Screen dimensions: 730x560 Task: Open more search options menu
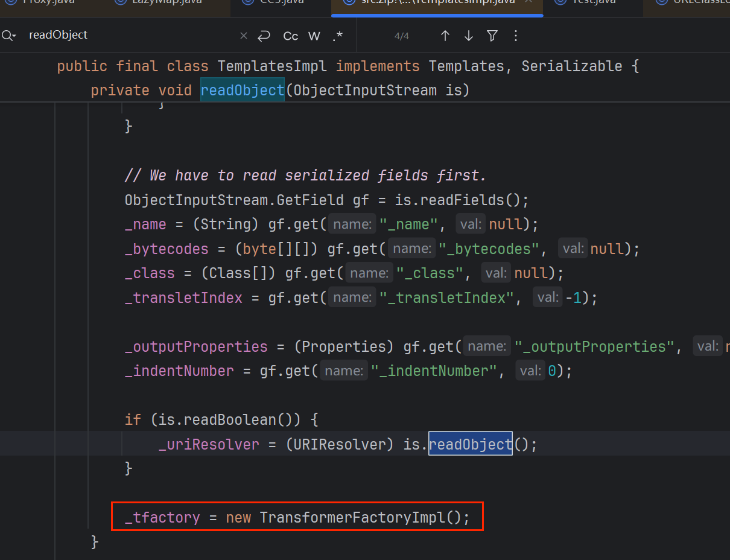(x=515, y=36)
